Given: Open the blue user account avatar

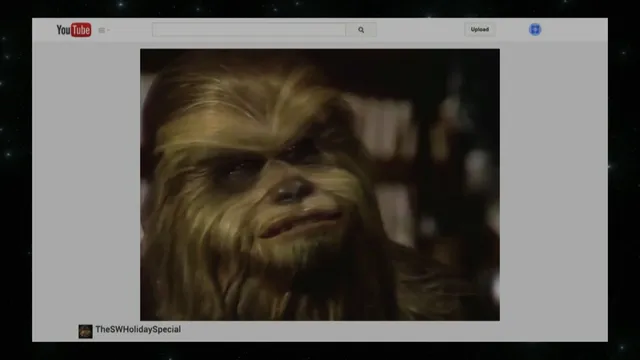Looking at the screenshot, I should click(535, 29).
